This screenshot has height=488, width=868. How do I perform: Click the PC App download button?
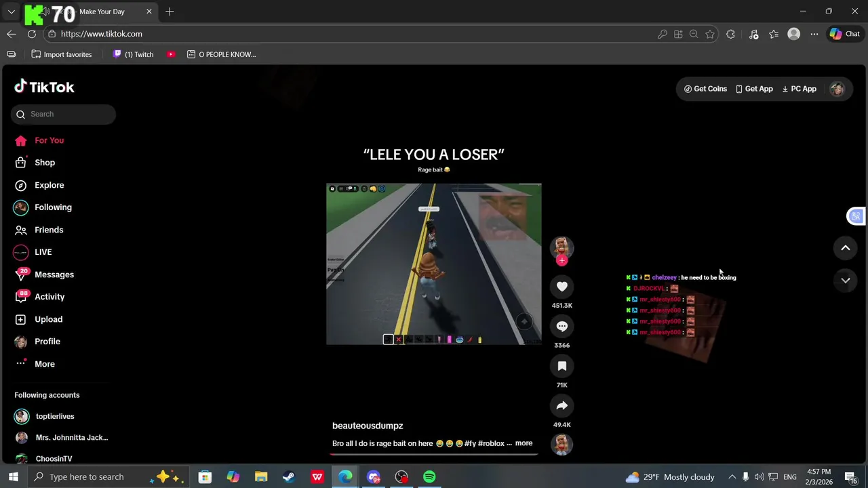click(x=799, y=89)
